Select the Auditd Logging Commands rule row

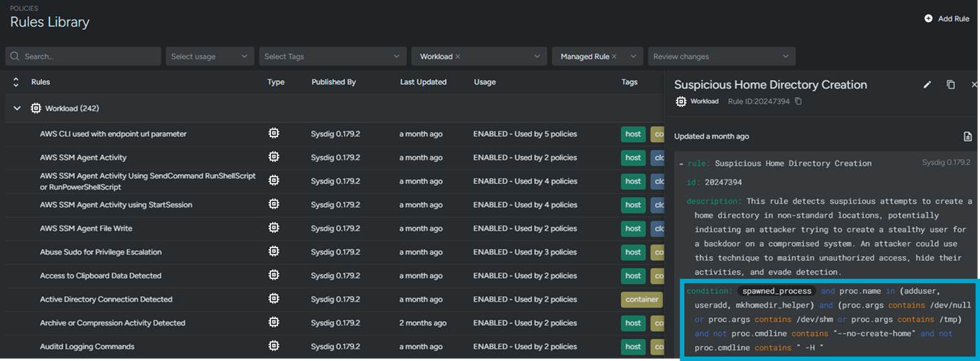pyautogui.click(x=87, y=347)
